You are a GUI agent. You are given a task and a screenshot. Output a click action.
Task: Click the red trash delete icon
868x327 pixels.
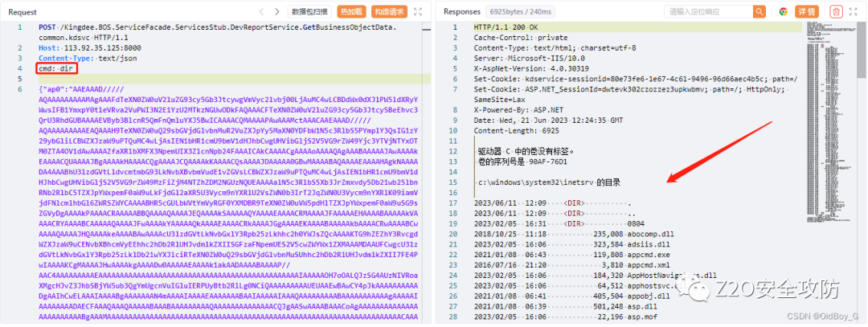coord(836,11)
